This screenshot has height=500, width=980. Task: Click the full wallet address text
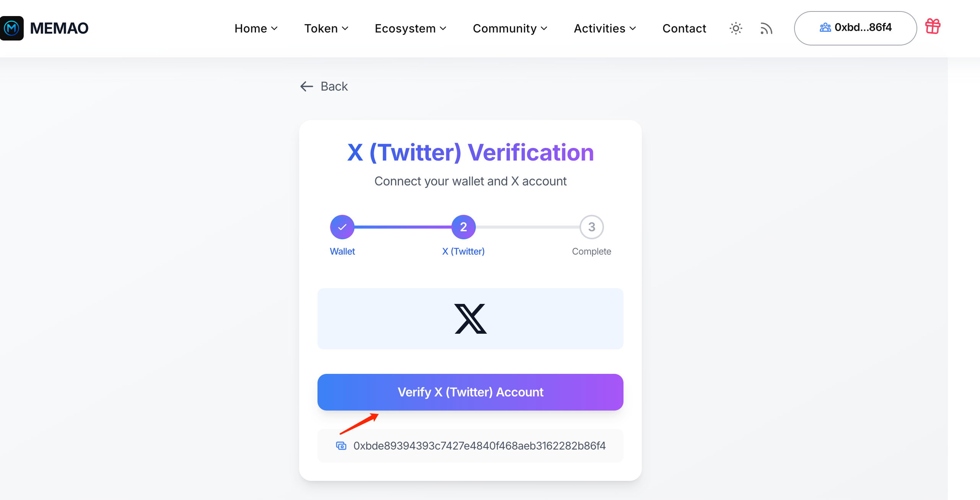pos(479,446)
